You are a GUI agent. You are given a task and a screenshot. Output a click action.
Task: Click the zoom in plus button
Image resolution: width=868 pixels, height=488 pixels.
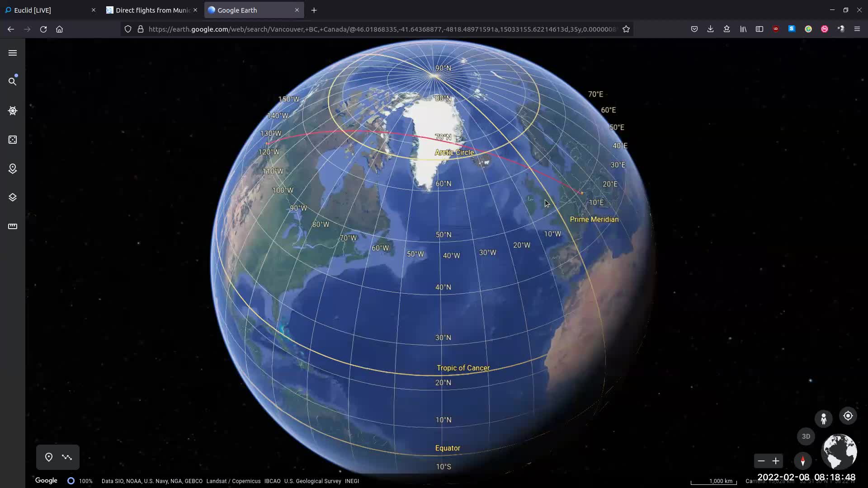coord(776,461)
